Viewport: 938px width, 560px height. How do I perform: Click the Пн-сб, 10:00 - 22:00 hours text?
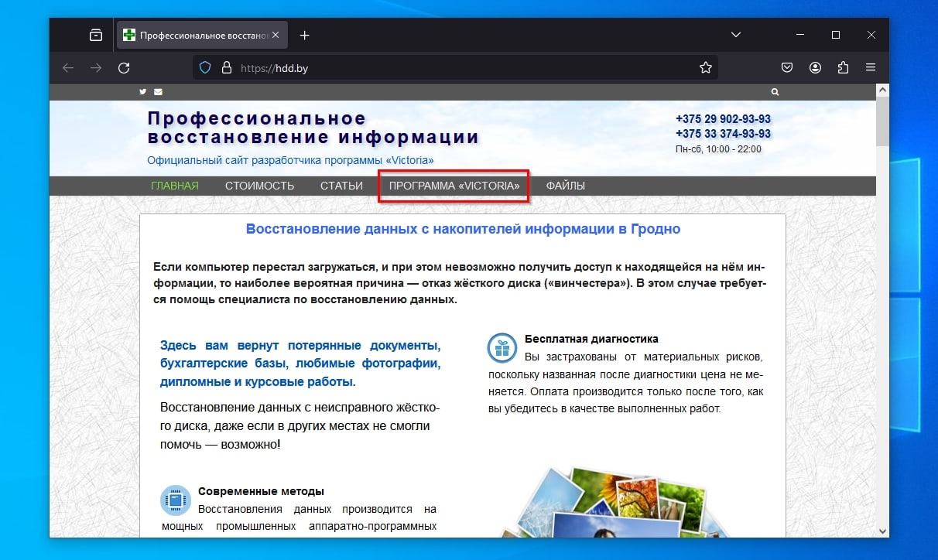(718, 149)
